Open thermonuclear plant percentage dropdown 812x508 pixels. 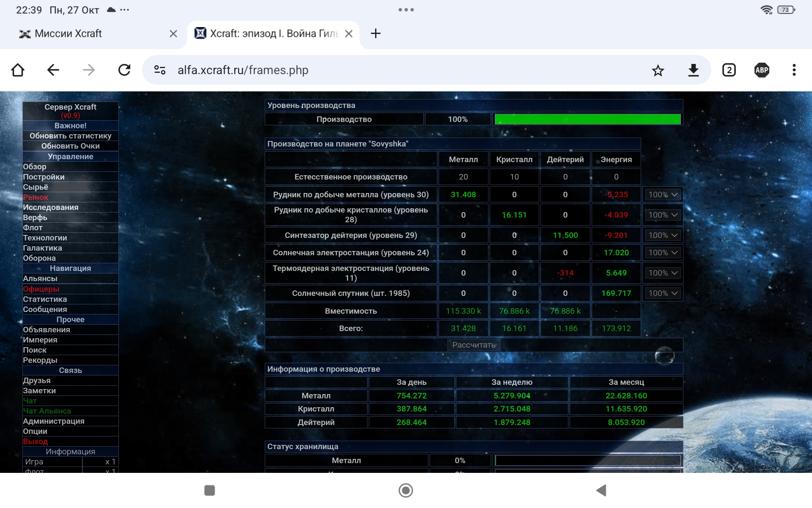[663, 273]
